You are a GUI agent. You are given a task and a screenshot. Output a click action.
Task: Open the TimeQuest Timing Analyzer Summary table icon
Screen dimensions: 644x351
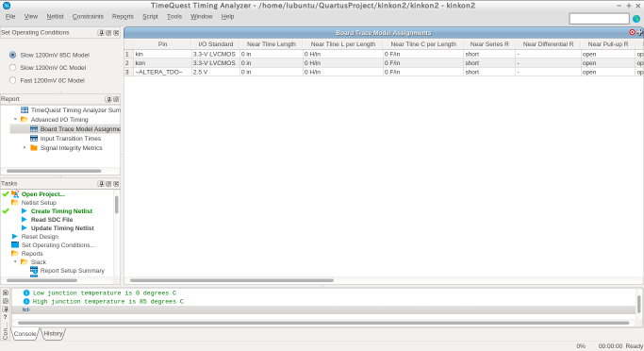click(25, 110)
